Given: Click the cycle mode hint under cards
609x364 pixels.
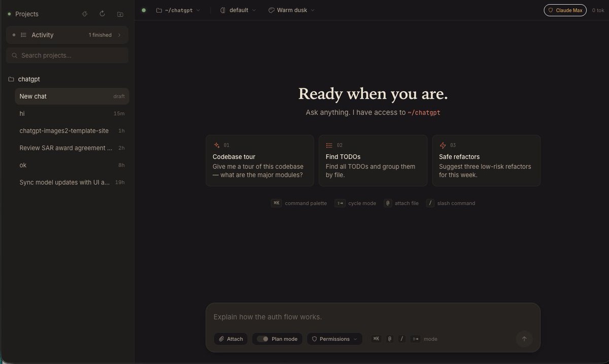Looking at the screenshot, I should [x=355, y=203].
